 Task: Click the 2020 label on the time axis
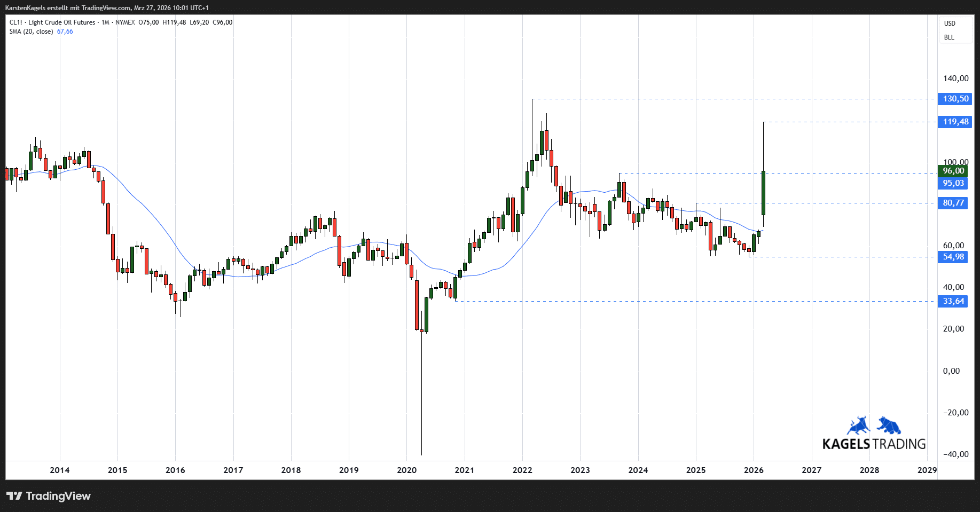[x=406, y=470]
